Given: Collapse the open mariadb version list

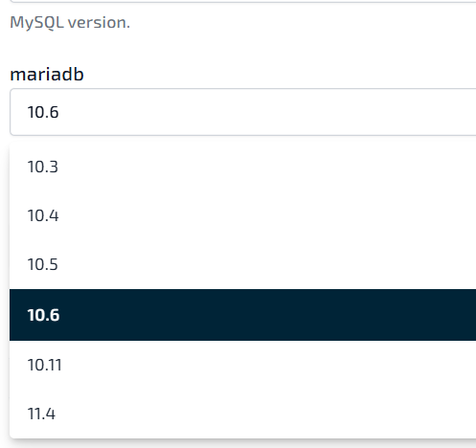Looking at the screenshot, I should tap(243, 112).
